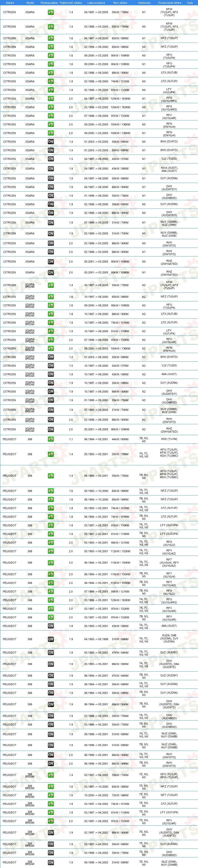Image resolution: width=198 pixels, height=868 pixels.
Task: Click the Moc silnika column header
Action: point(120,3)
